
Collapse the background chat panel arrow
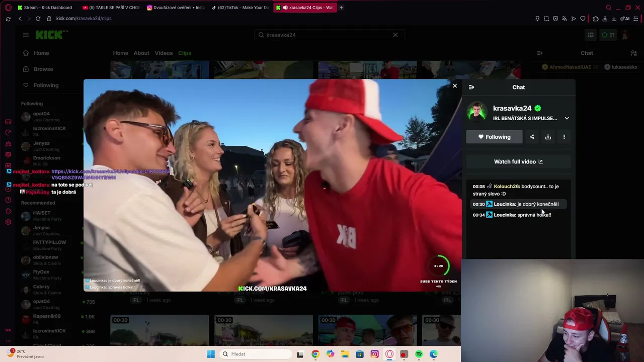pos(540,53)
